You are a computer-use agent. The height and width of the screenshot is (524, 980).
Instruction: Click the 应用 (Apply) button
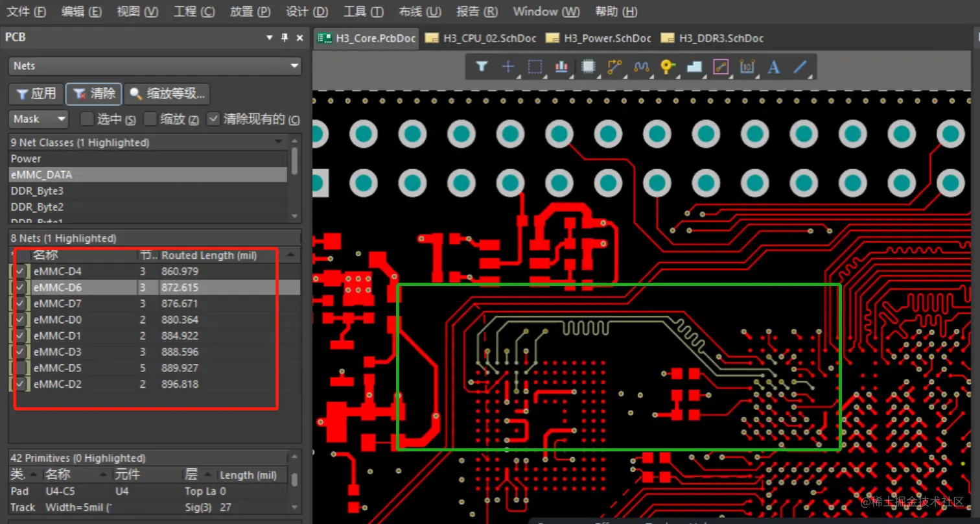point(36,94)
